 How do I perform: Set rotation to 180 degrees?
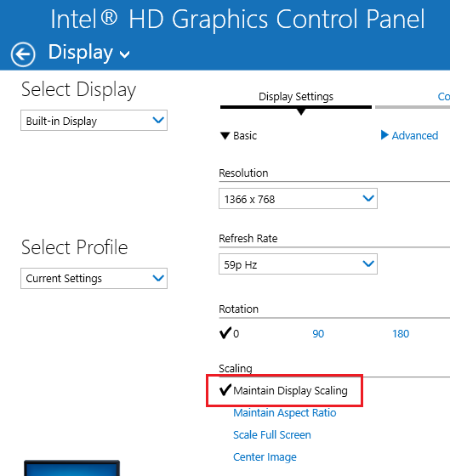coord(401,333)
